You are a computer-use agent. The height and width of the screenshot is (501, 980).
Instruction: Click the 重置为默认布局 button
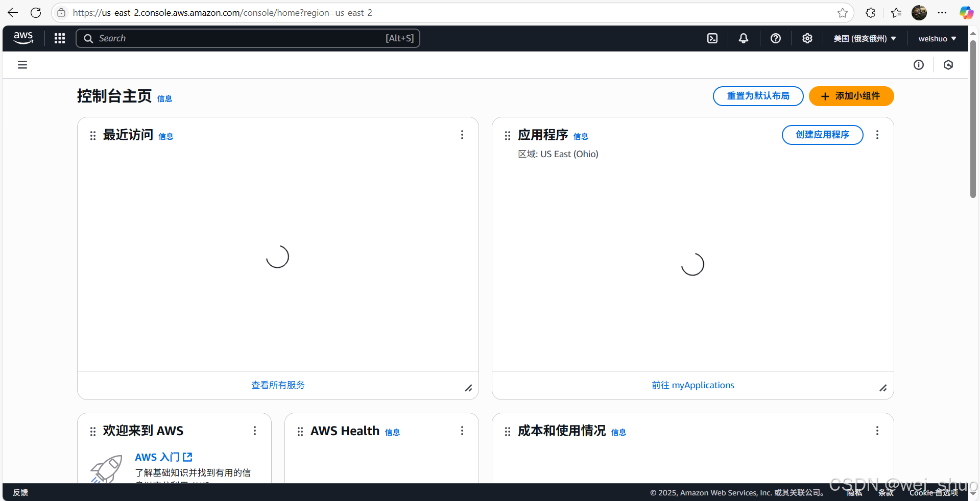(x=758, y=96)
